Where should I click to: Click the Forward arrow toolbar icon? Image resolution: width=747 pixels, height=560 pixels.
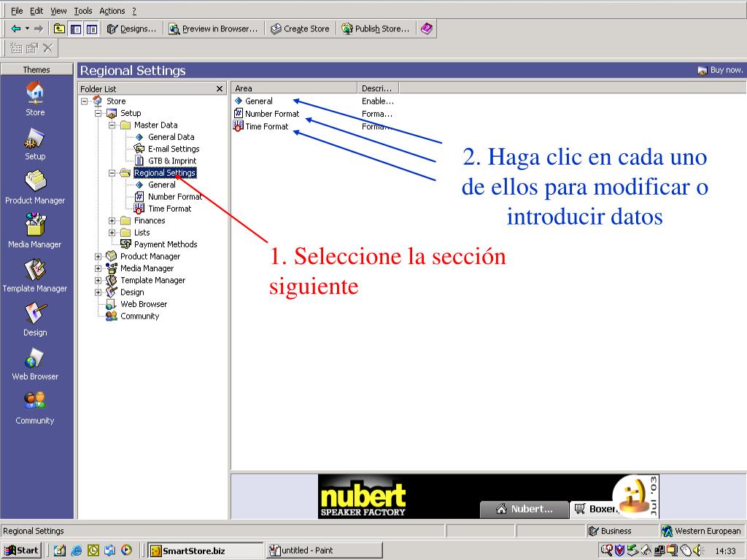pos(39,28)
